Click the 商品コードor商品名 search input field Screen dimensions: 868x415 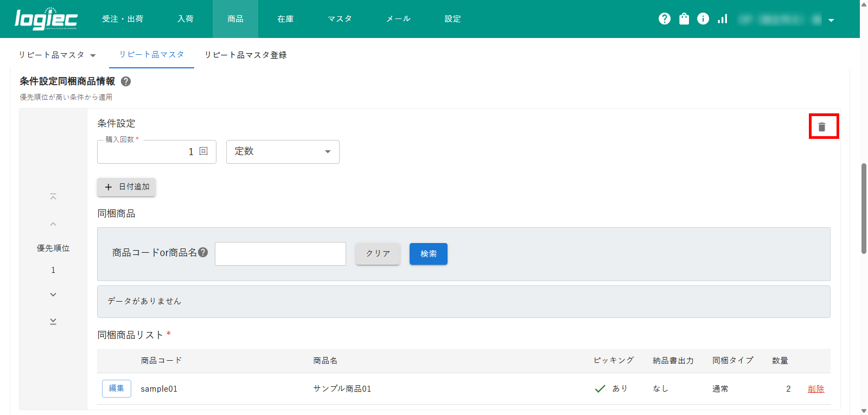point(280,254)
